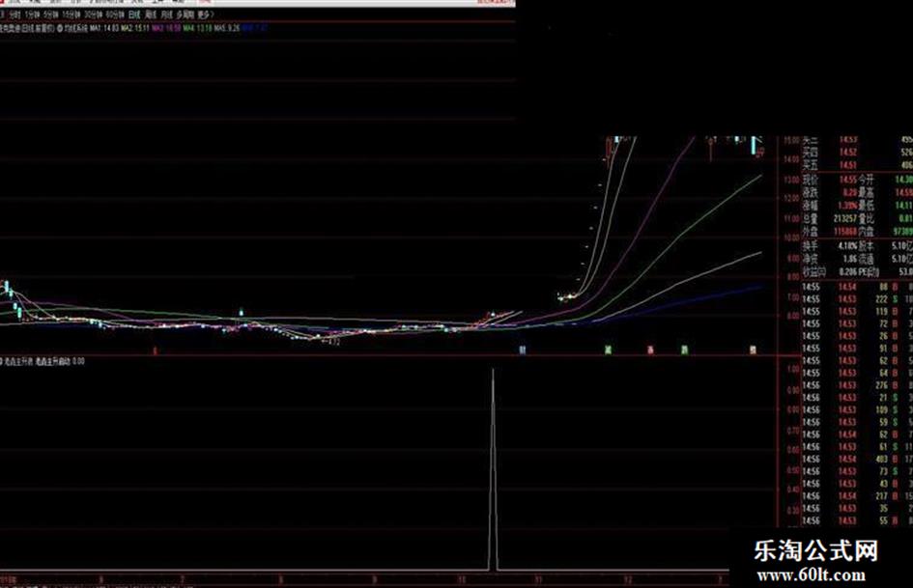This screenshot has width=913, height=588.
Task: Click the red event marker on the date axis
Action: (x=650, y=350)
